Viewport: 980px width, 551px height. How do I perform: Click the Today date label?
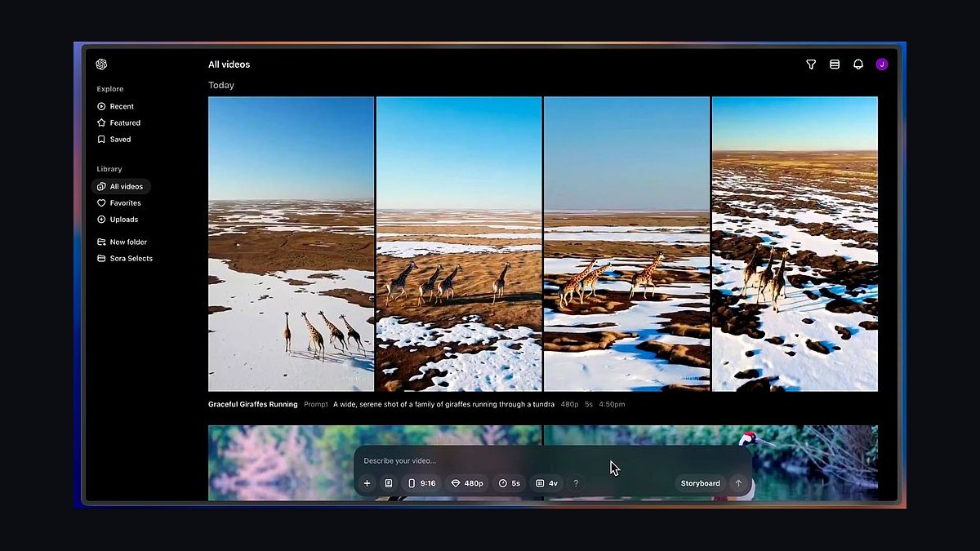[221, 85]
